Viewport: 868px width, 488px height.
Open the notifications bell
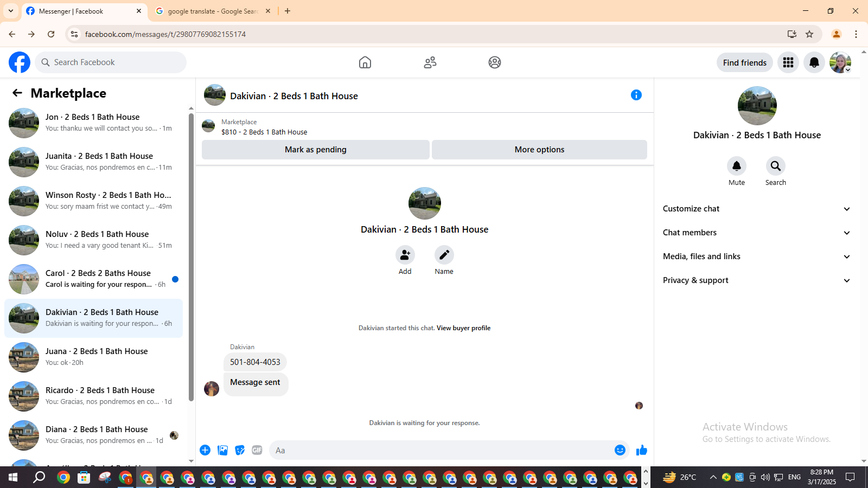(x=814, y=62)
